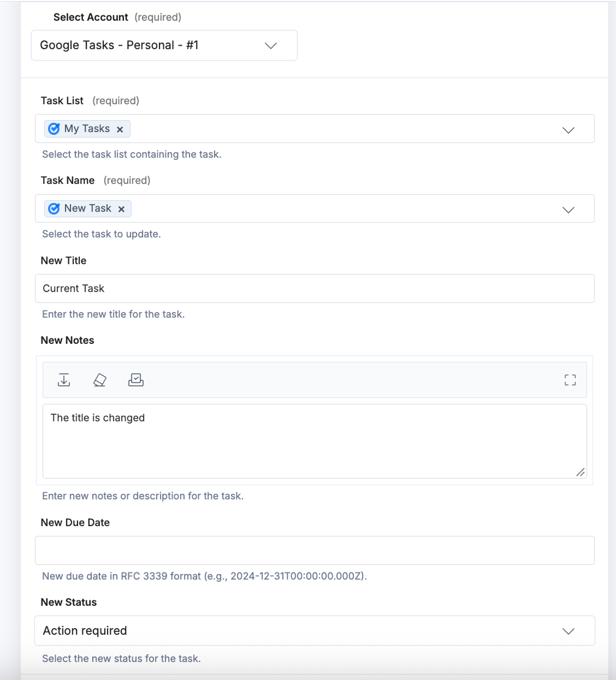
Task: Click 'Select the task list containing the task.' text
Action: [x=132, y=154]
